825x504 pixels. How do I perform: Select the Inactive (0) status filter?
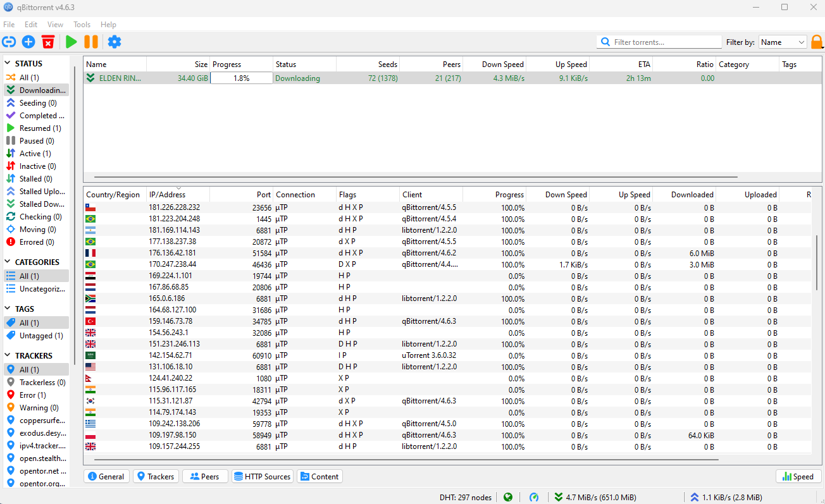click(36, 166)
